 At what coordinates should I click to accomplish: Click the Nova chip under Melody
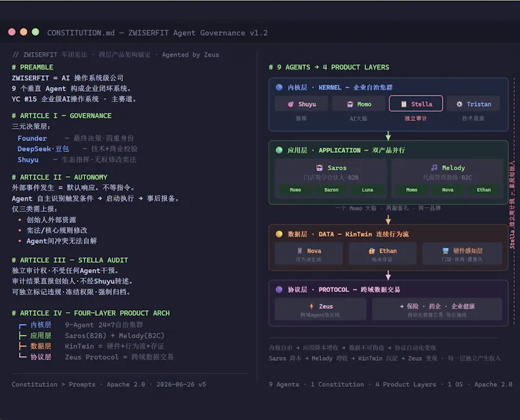(x=448, y=190)
